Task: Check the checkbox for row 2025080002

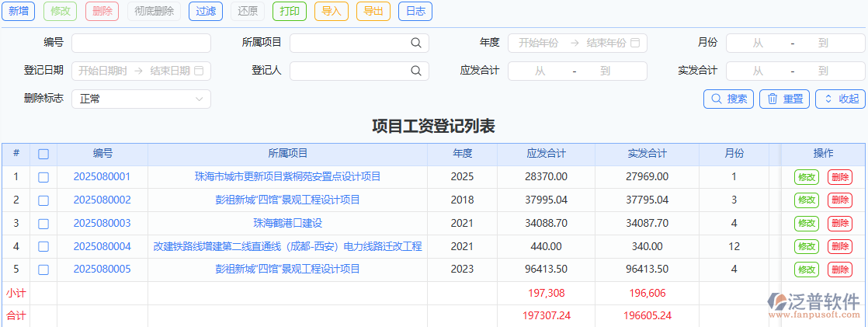Action: [x=43, y=200]
